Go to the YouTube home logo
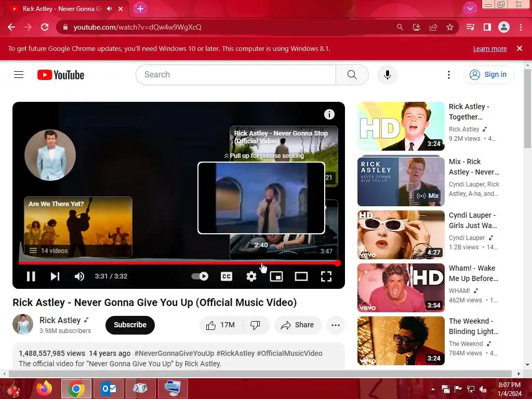Screen dimensions: 532x399 coord(61,75)
